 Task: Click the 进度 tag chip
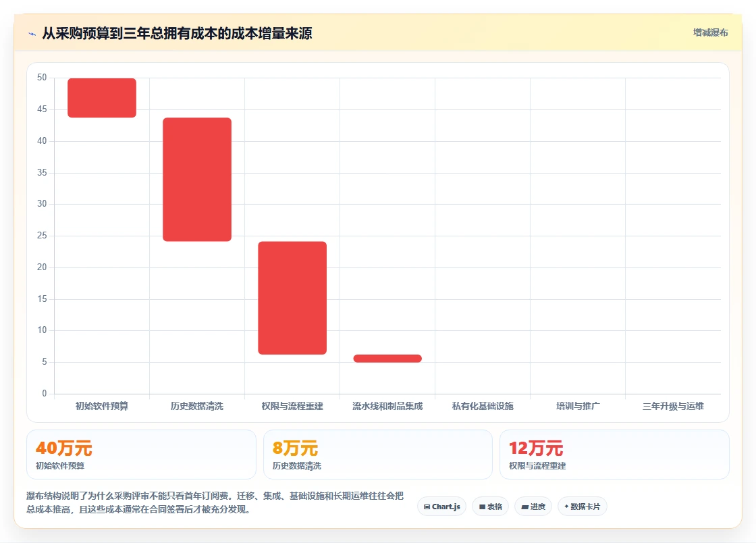533,507
